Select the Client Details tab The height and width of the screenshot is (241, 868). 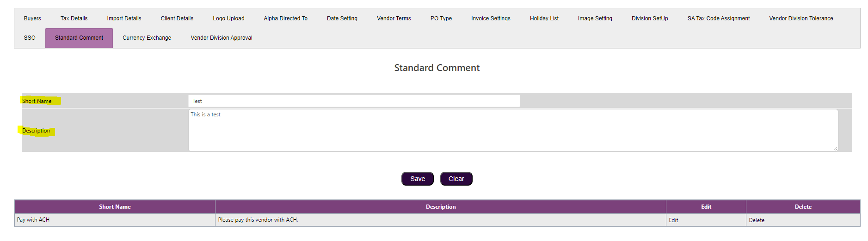(177, 18)
